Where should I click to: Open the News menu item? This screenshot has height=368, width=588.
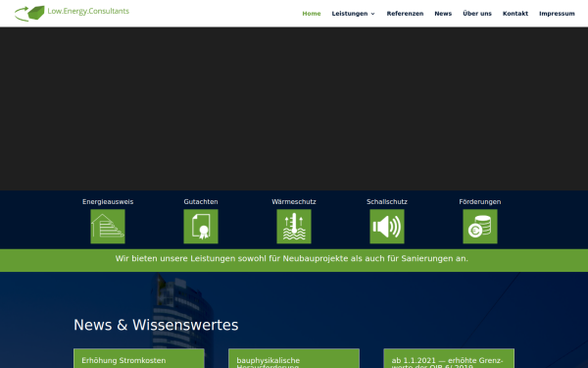point(443,14)
